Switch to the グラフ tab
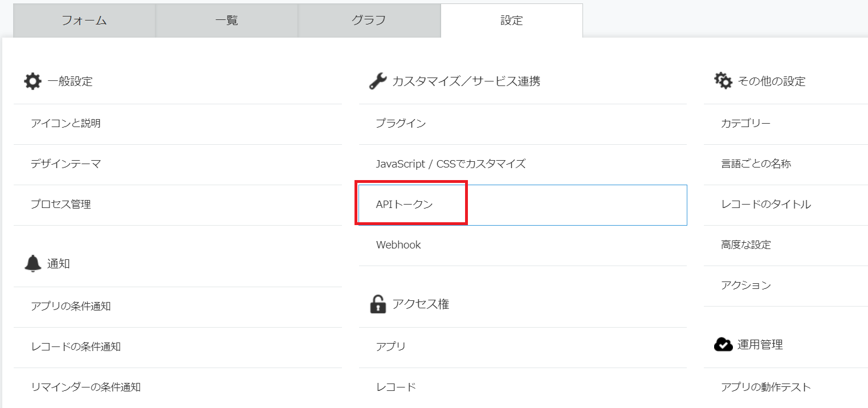Screen dimensions: 868x408 point(369,21)
